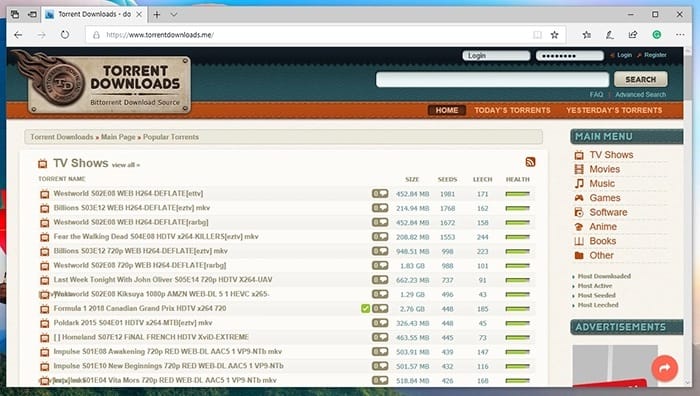Click Main Page breadcrumb link
Viewport: 700px width, 396px height.
coord(118,137)
